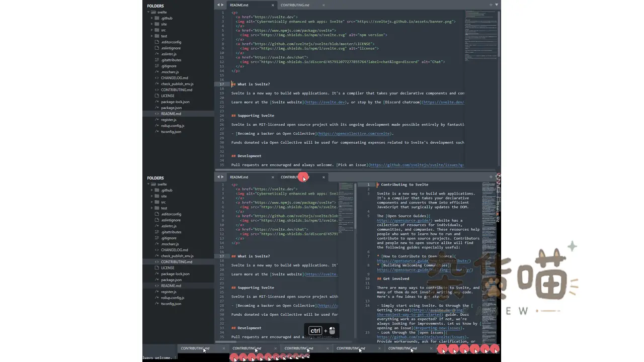
Task: Click .eslintignore file icon in lower sidebar
Action: click(x=157, y=220)
